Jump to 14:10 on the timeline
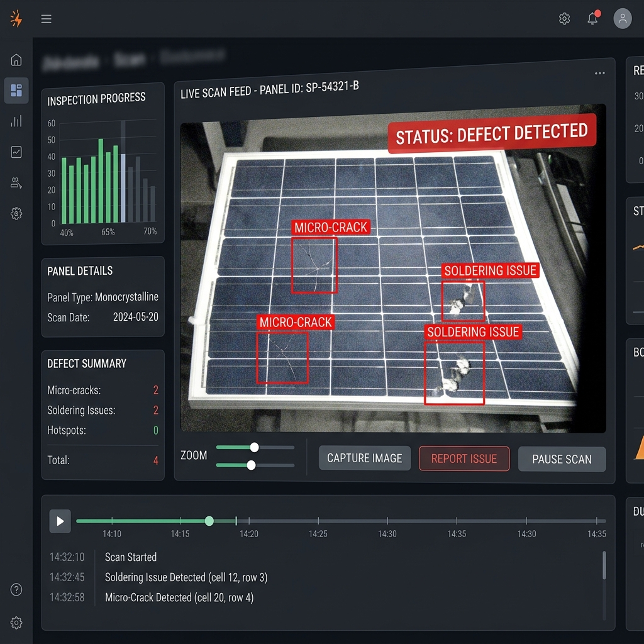Viewport: 644px width, 644px height. tap(112, 533)
